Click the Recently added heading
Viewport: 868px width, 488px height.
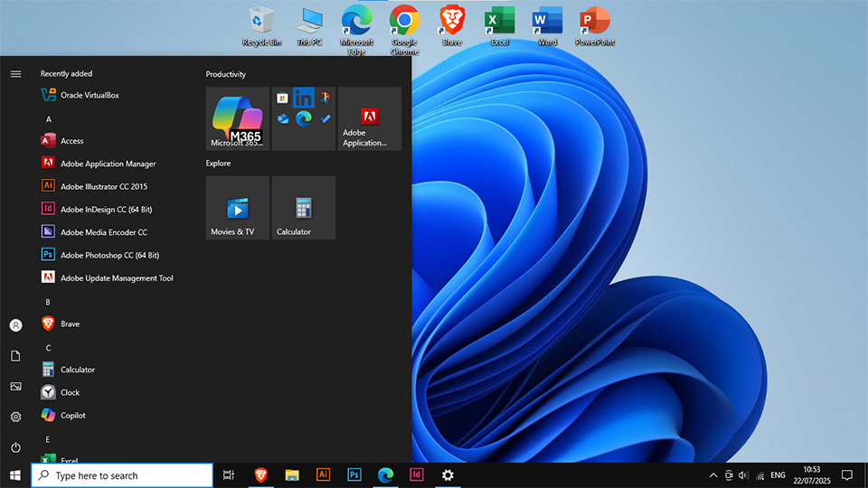[x=66, y=73]
